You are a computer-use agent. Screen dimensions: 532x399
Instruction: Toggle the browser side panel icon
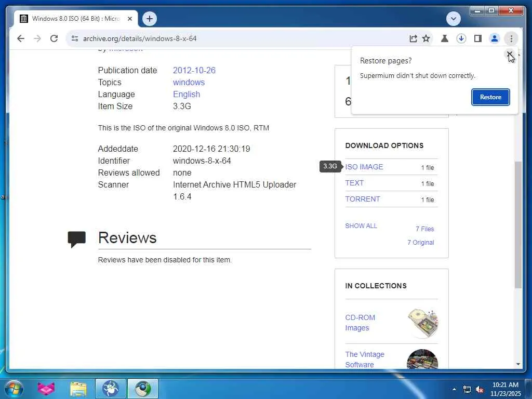point(478,38)
